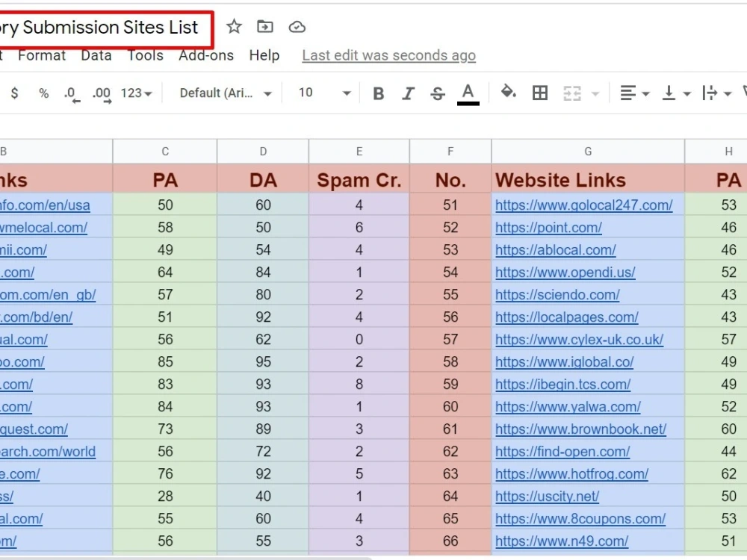The height and width of the screenshot is (560, 747).
Task: Open the yalwa.com link
Action: (568, 407)
